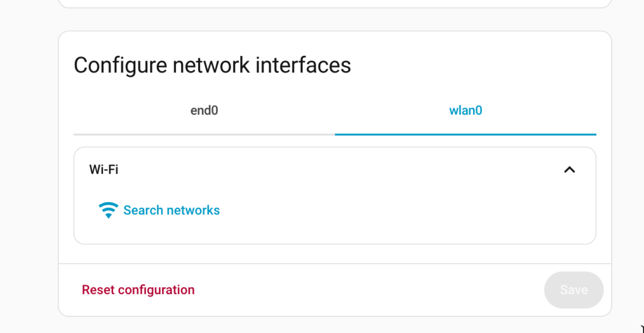This screenshot has height=333, width=644.
Task: Click blank area right of Search networks
Action: pyautogui.click(x=407, y=210)
